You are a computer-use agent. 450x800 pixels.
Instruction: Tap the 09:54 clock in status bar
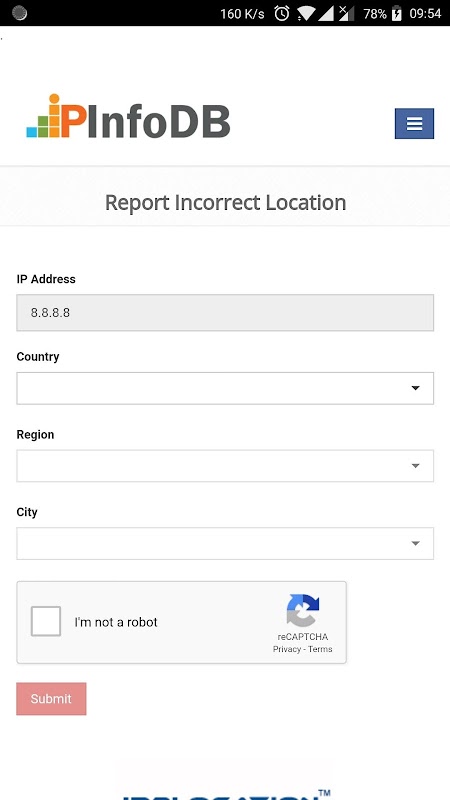425,14
